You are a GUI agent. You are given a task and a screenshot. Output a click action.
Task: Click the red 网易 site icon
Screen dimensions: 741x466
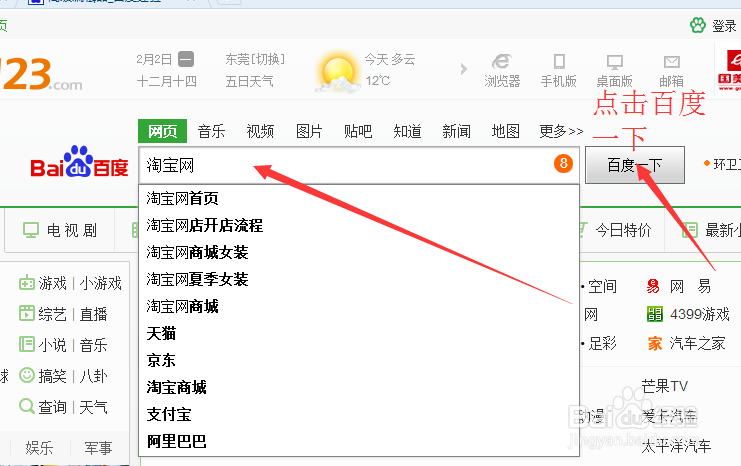click(x=653, y=286)
